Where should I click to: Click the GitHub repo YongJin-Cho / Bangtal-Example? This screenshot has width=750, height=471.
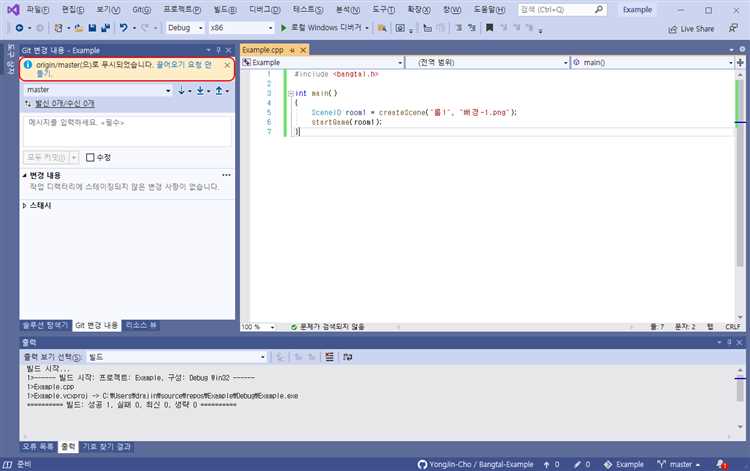475,464
